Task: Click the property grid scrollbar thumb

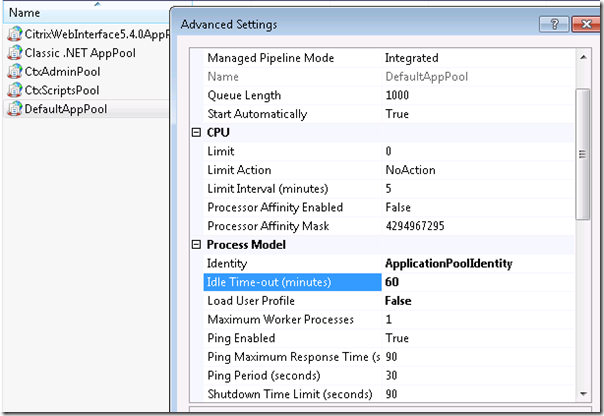Action: pos(583,154)
